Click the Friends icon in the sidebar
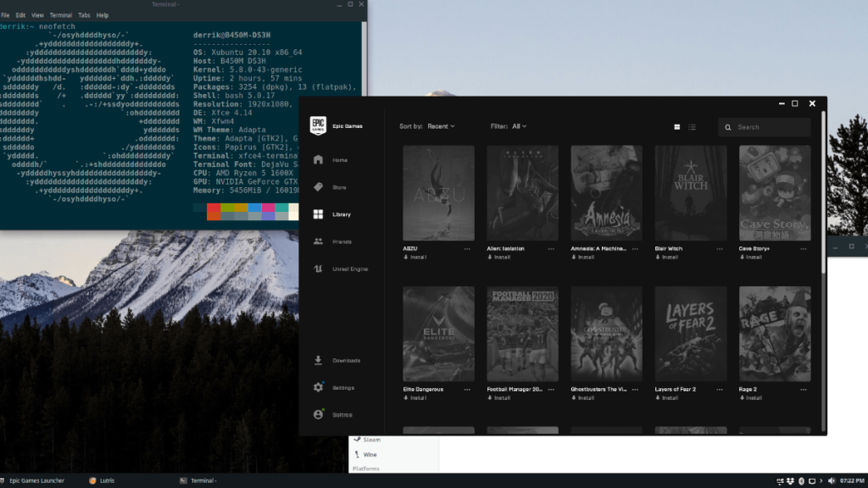 point(318,241)
